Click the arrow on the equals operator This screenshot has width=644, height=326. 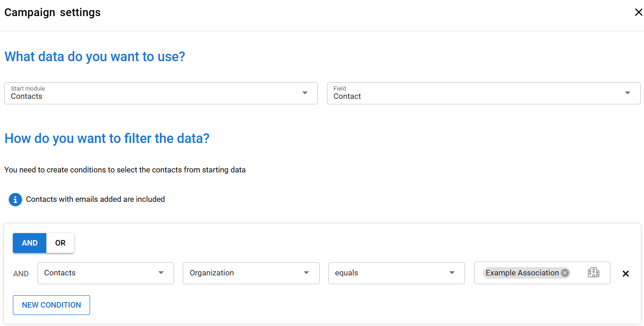click(452, 273)
